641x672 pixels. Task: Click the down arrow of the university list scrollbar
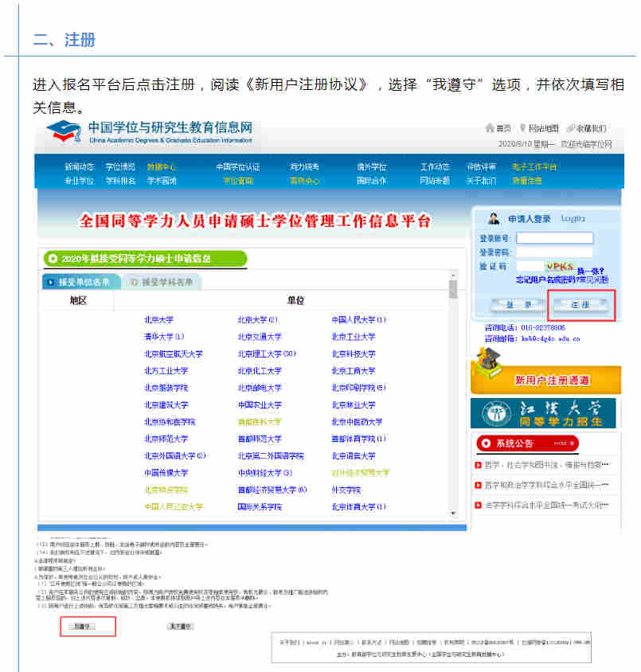(453, 513)
